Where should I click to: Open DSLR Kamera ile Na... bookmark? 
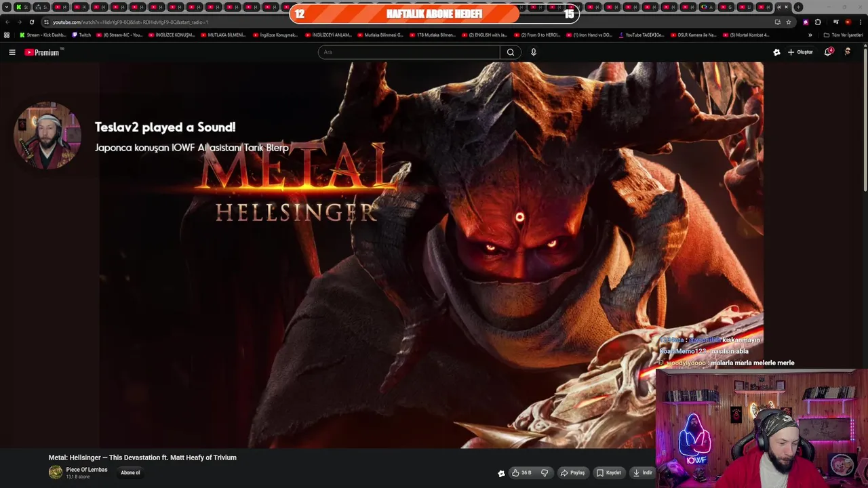[x=693, y=35]
